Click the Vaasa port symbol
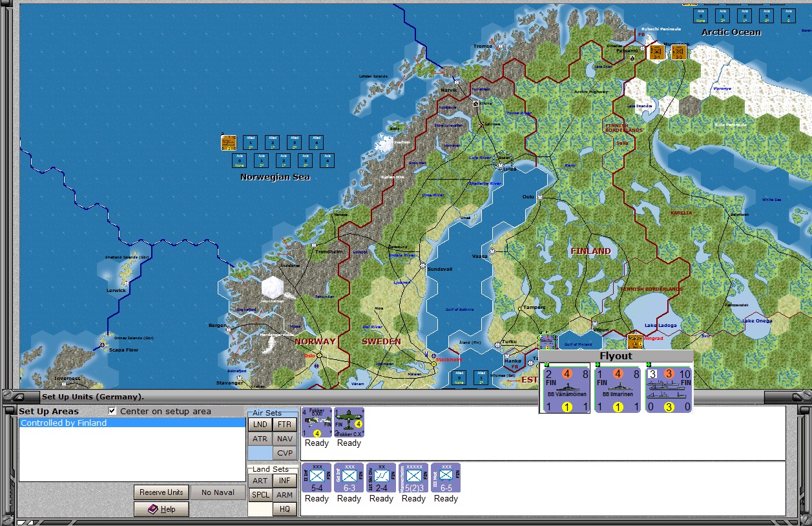The height and width of the screenshot is (526, 812). point(492,250)
